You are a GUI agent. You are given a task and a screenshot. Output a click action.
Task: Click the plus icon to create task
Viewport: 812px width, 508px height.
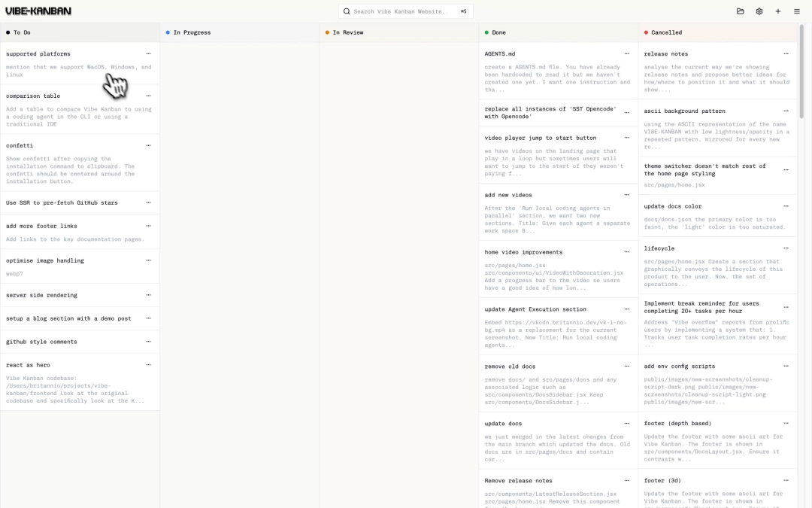tap(777, 11)
